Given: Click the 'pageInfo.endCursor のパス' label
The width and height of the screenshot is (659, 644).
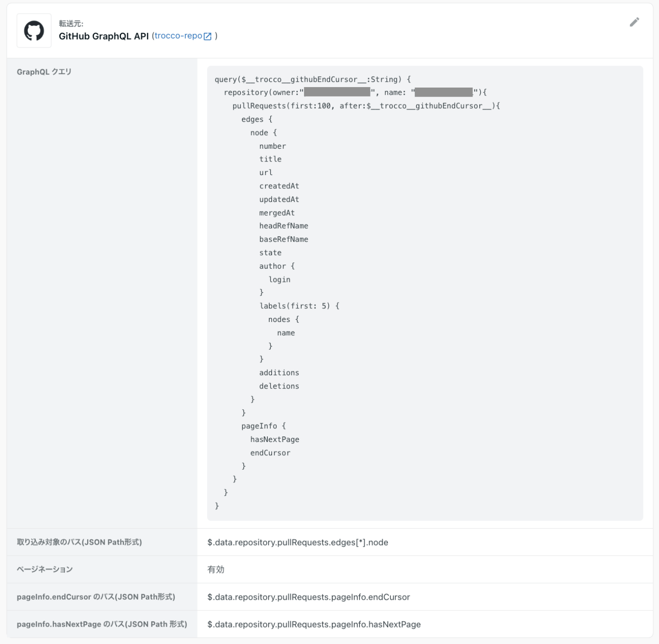Looking at the screenshot, I should click(96, 596).
